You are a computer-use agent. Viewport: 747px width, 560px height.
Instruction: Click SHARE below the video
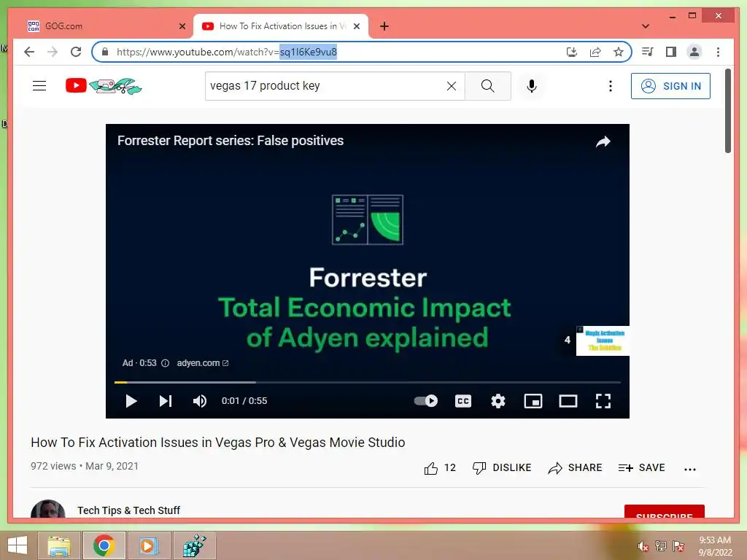tap(575, 468)
